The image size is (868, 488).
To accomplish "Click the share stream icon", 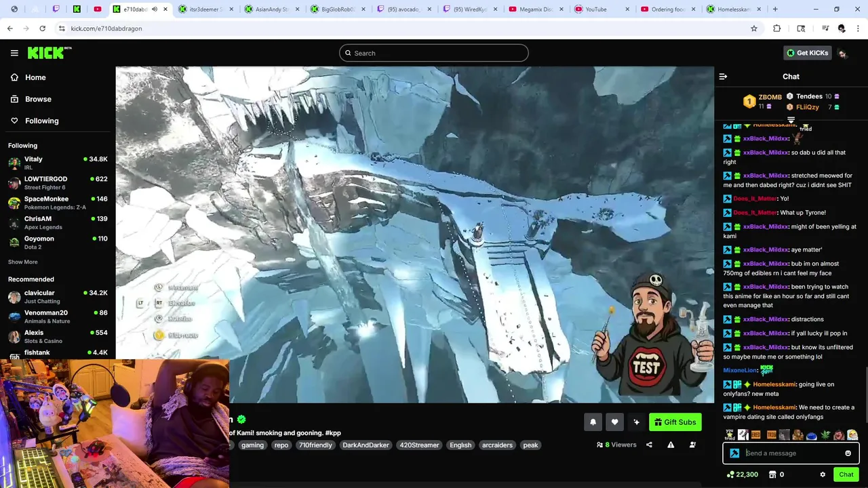I will 649,445.
